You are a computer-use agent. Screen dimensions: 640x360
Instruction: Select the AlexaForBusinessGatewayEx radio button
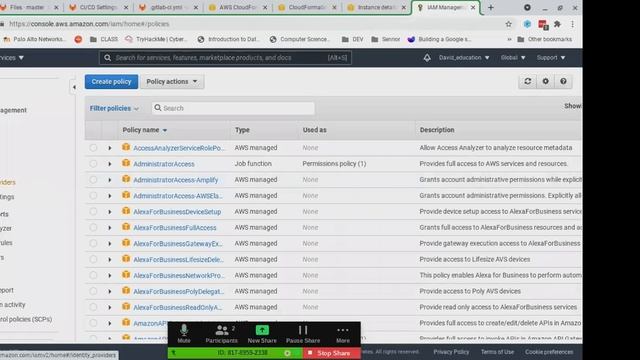pyautogui.click(x=93, y=243)
